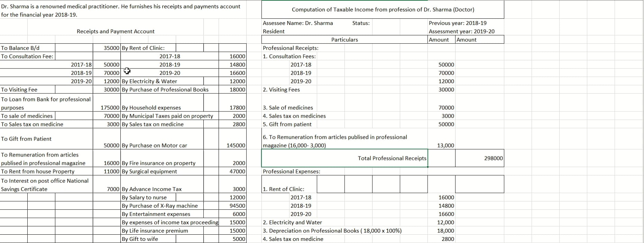The image size is (644, 243).
Task: Select the 47000 surgical equipment amount
Action: [x=238, y=171]
